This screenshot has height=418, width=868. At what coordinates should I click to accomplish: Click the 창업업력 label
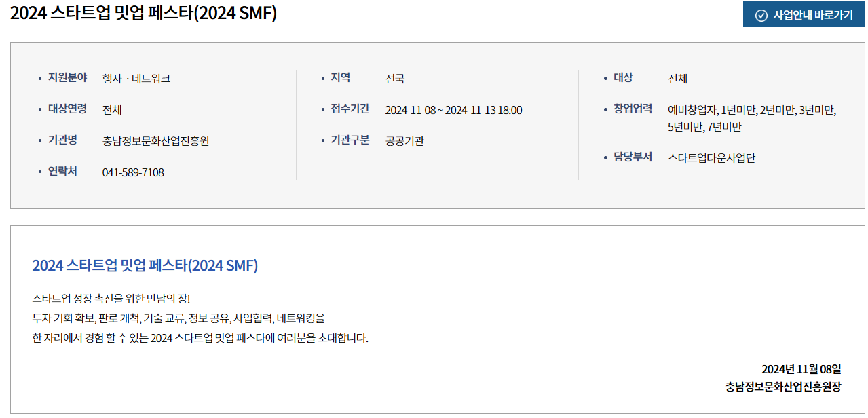[x=633, y=109]
